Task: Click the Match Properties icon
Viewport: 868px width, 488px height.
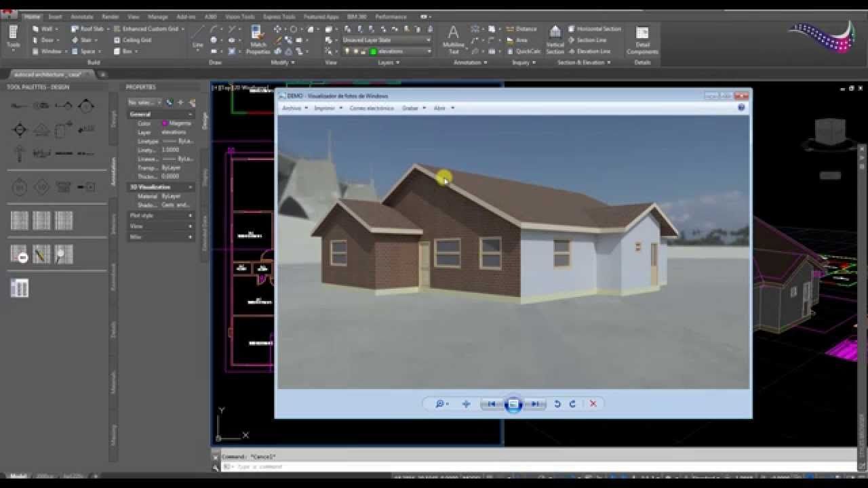Action: click(258, 39)
